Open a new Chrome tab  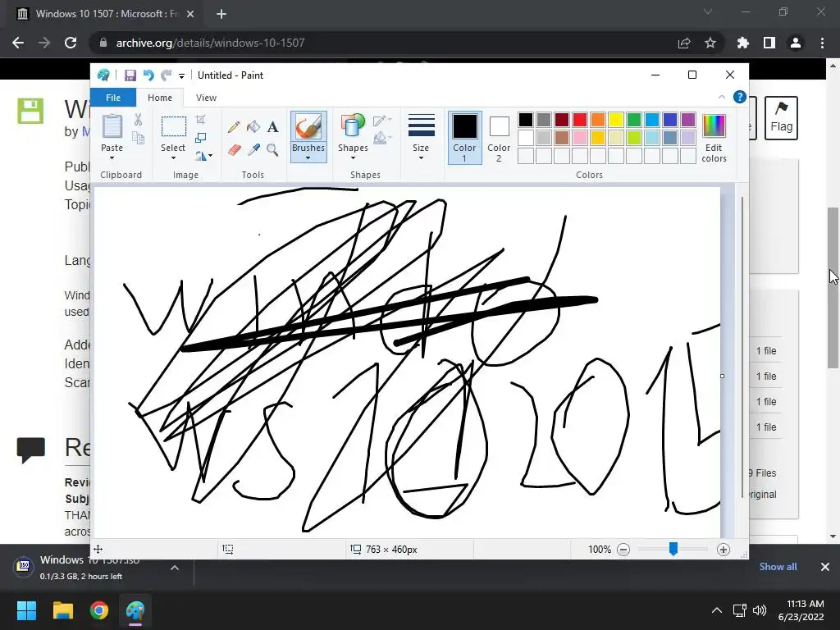[221, 14]
